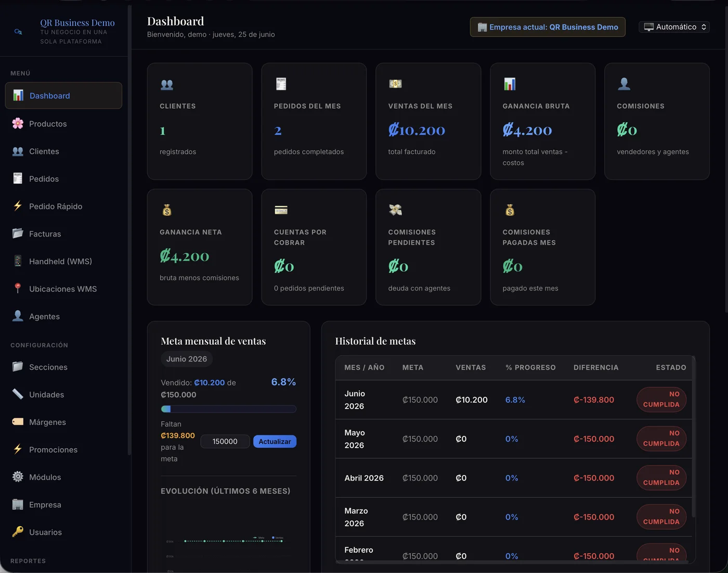Click the Ubicaciones WMS pin icon

point(18,289)
